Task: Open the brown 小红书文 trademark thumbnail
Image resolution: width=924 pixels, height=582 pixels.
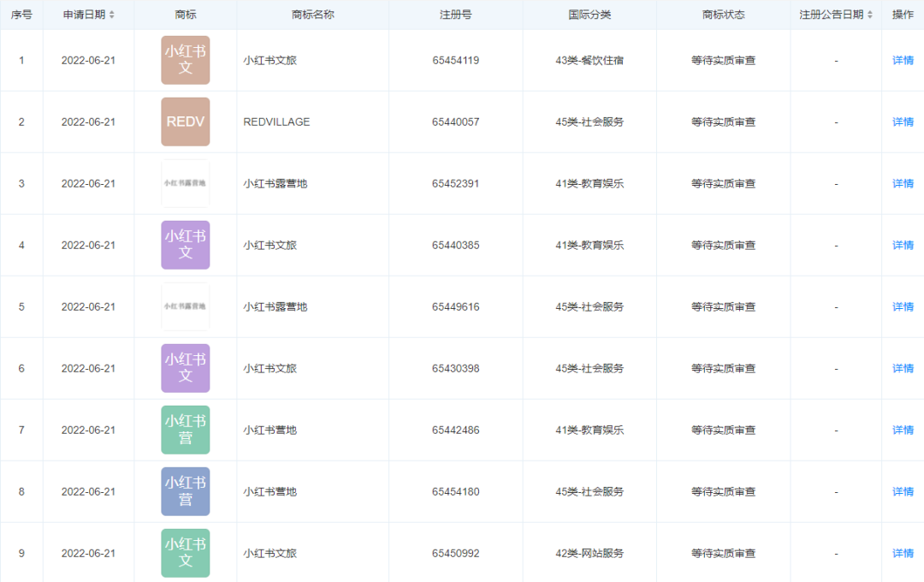Action: (186, 61)
